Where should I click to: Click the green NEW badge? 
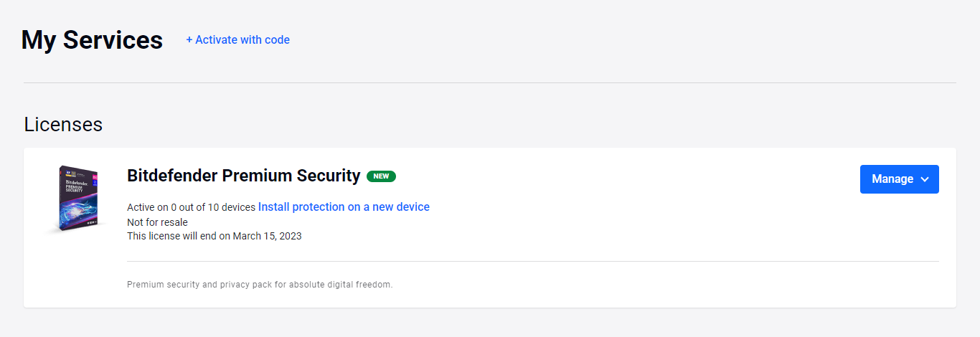pyautogui.click(x=381, y=176)
